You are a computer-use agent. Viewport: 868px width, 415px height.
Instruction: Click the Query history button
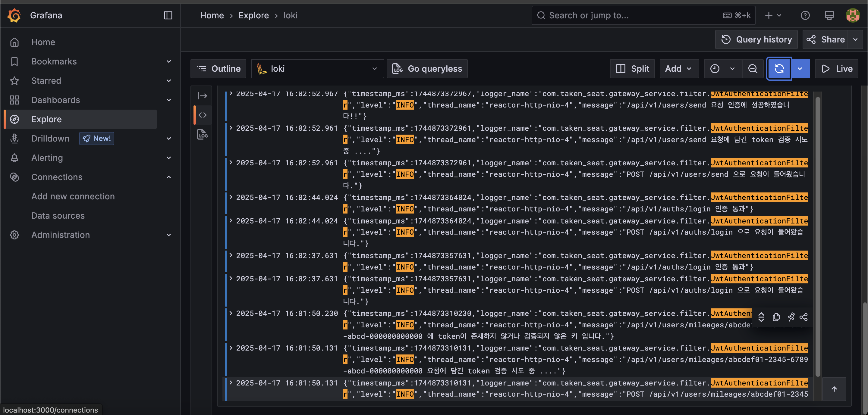756,39
